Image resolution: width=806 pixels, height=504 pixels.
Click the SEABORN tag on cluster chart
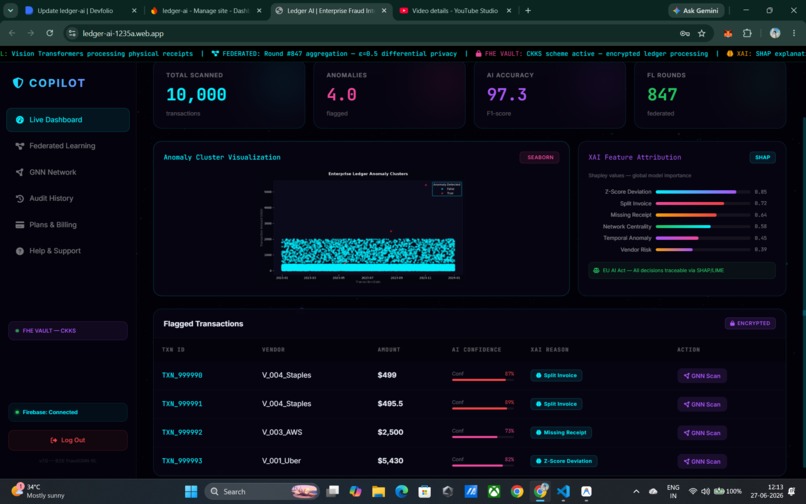(540, 157)
